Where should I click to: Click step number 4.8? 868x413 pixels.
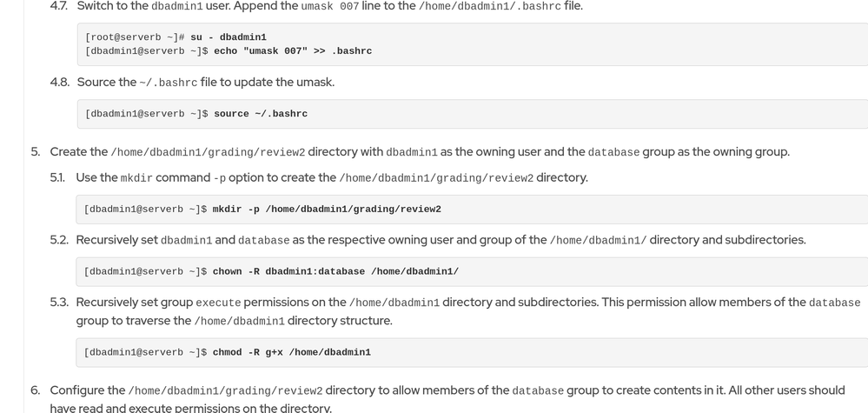[59, 83]
